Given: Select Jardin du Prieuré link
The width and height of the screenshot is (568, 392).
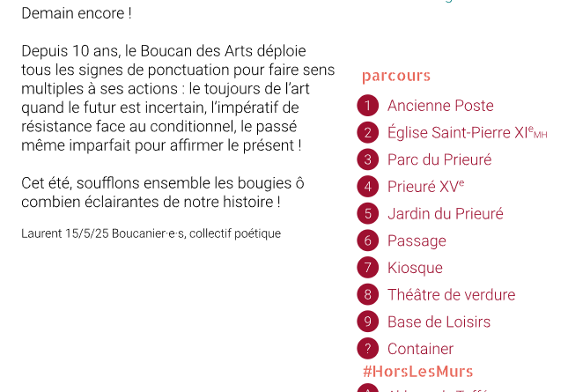Looking at the screenshot, I should coord(445,214).
